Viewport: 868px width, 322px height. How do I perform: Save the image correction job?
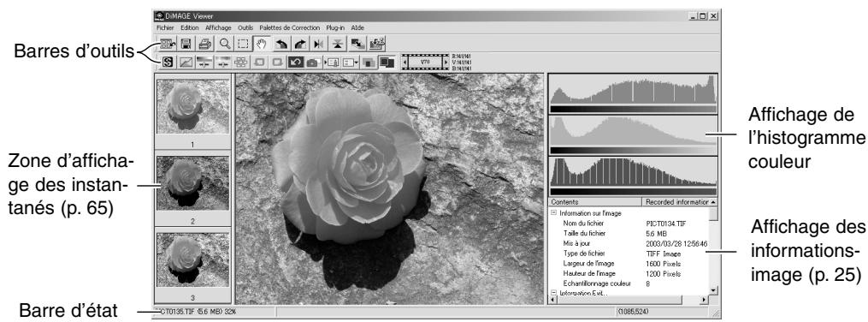[x=348, y=62]
